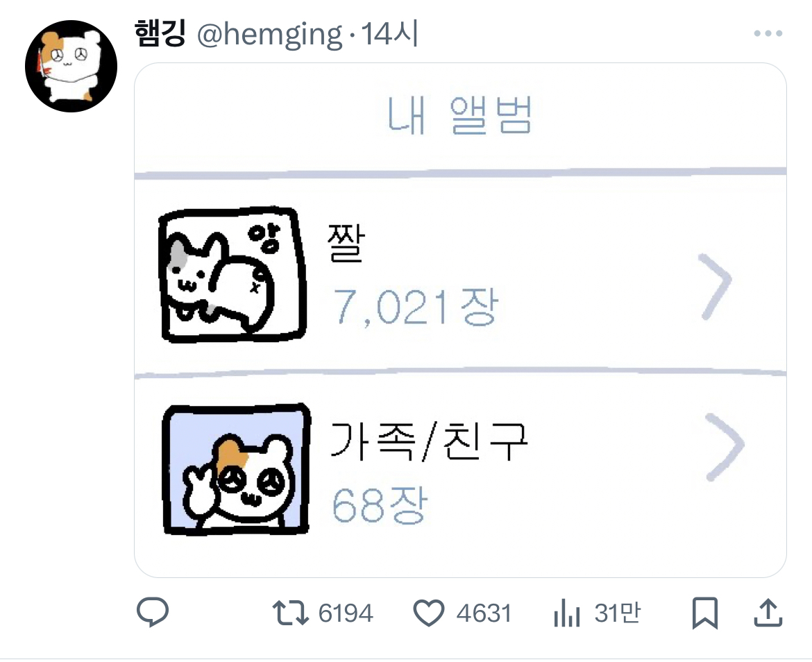Click the 31만 view count
812x662 pixels.
[617, 613]
